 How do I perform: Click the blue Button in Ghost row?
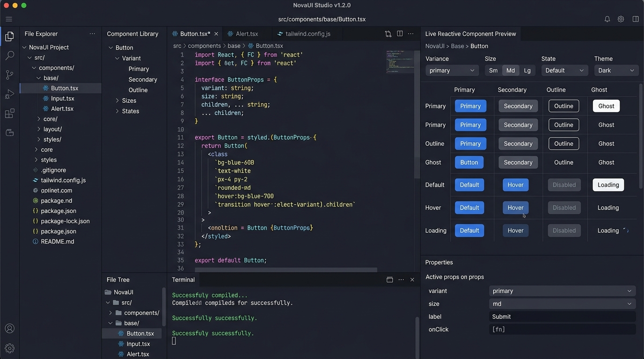pyautogui.click(x=469, y=162)
